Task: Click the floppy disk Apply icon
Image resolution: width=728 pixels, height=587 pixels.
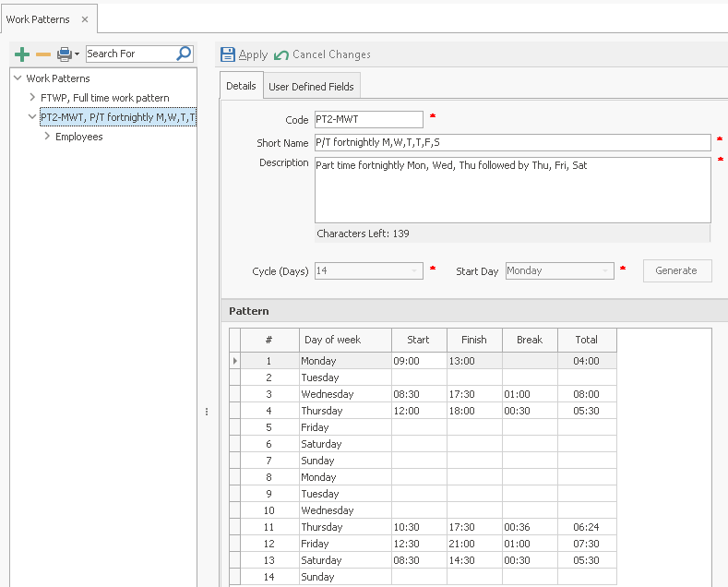Action: point(228,54)
